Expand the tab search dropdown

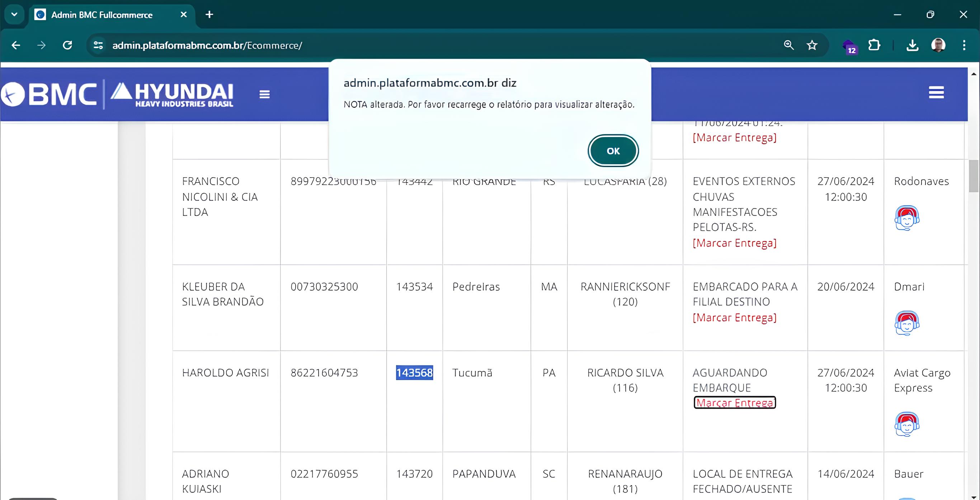coord(14,14)
